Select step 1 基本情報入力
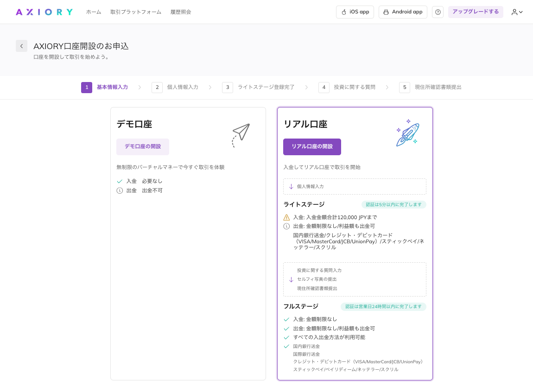 pyautogui.click(x=104, y=87)
